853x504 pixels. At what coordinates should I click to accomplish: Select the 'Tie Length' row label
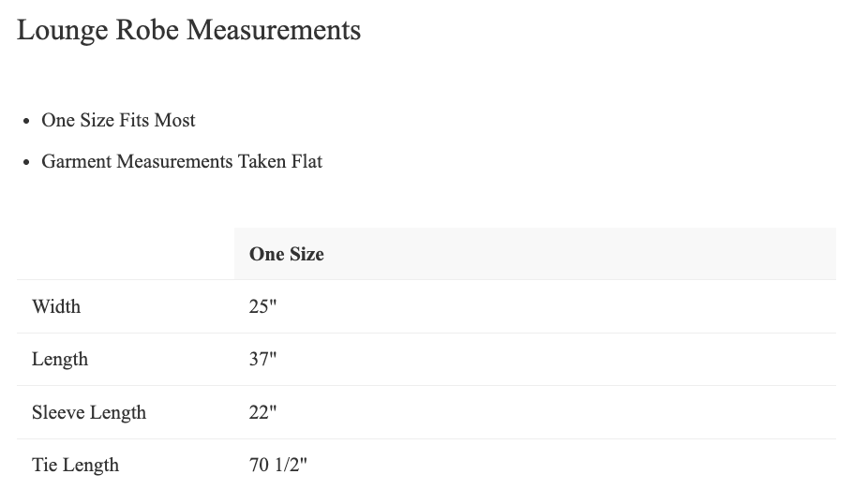[x=75, y=465]
